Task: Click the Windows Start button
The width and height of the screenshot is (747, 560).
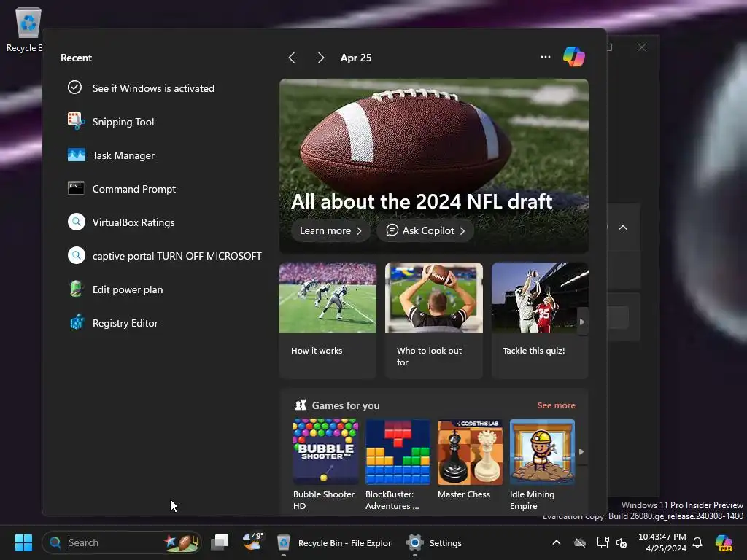Action: (x=23, y=542)
